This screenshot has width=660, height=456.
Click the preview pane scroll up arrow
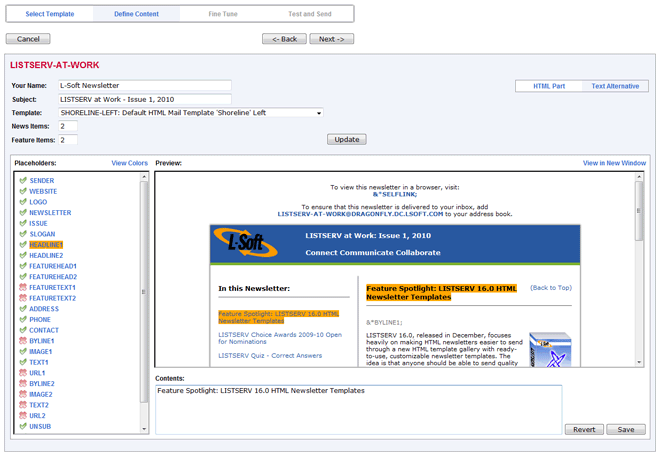tap(639, 177)
